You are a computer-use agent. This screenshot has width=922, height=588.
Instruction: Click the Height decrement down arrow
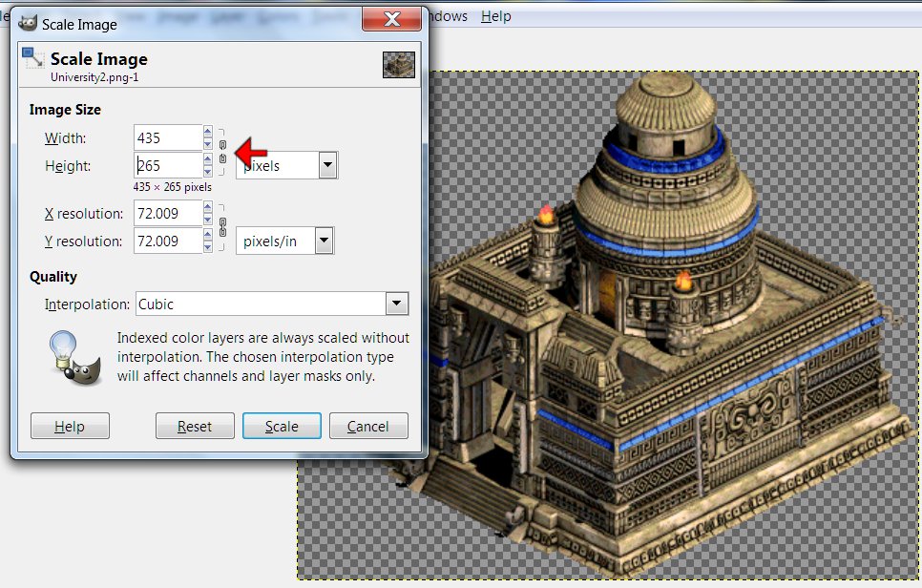[208, 172]
